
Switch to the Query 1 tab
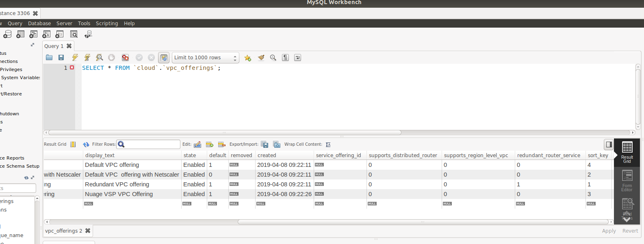(54, 46)
